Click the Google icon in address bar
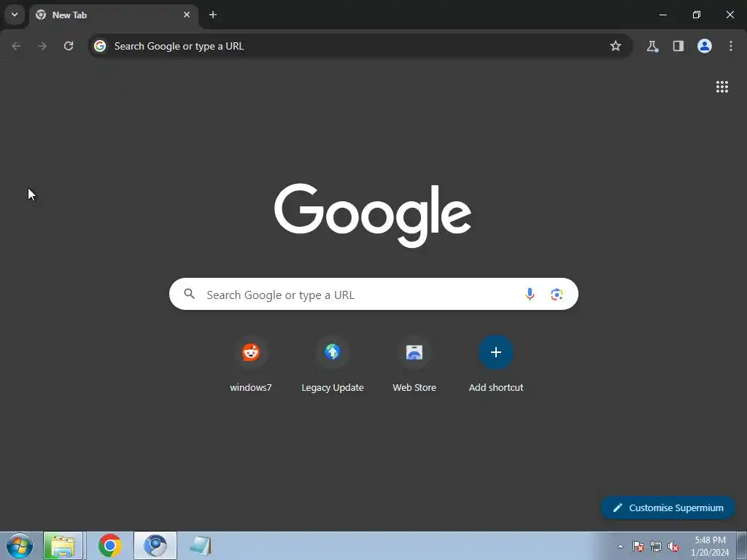Screen dimensions: 747x560 (x=99, y=46)
